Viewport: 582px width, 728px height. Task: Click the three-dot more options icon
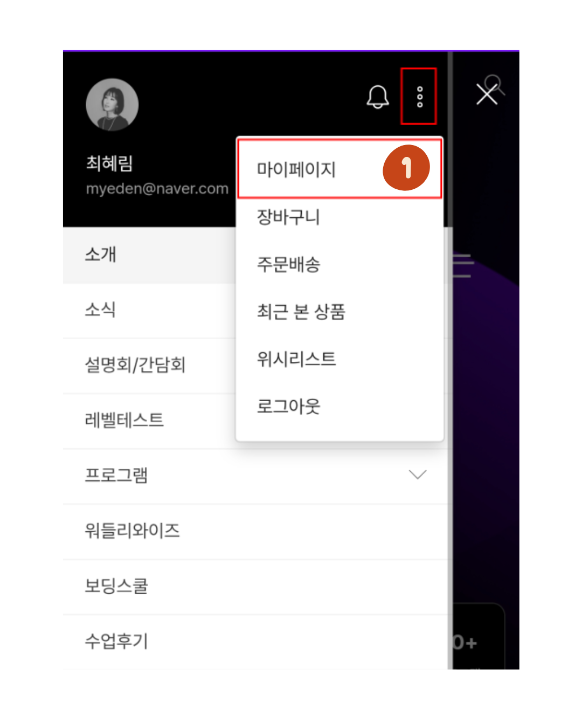tap(419, 97)
